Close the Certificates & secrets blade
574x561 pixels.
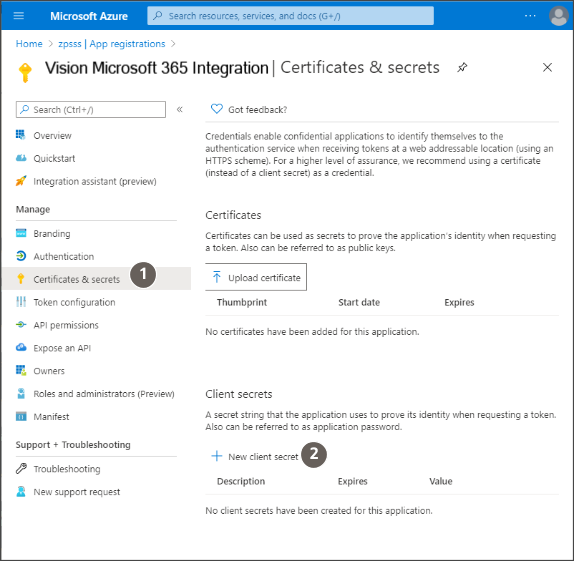click(547, 67)
